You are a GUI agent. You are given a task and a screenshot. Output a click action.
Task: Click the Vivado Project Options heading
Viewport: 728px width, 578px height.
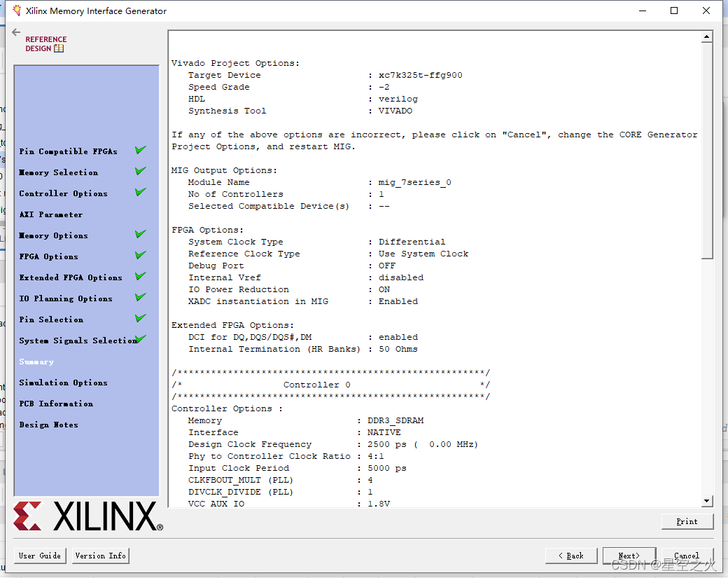point(235,63)
